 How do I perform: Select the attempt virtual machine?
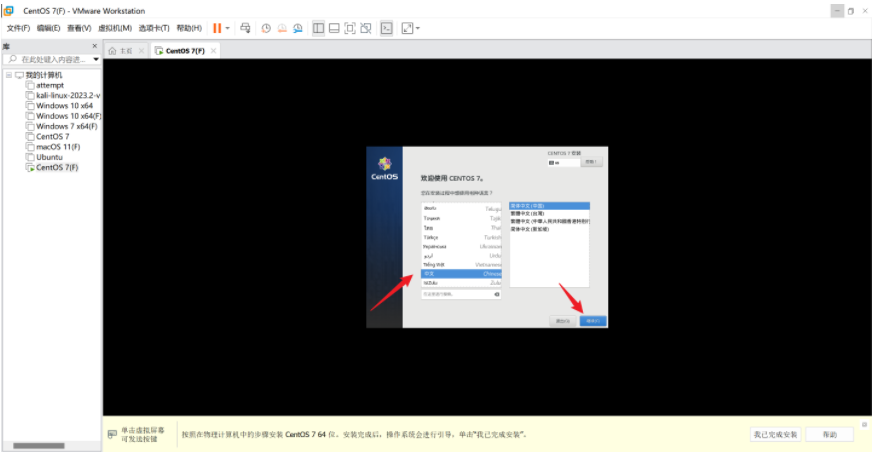click(x=50, y=85)
